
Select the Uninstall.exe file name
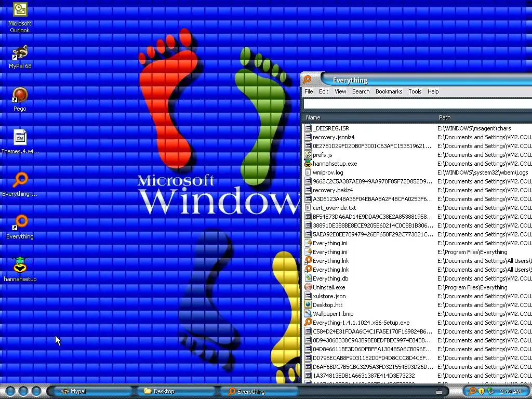click(329, 287)
